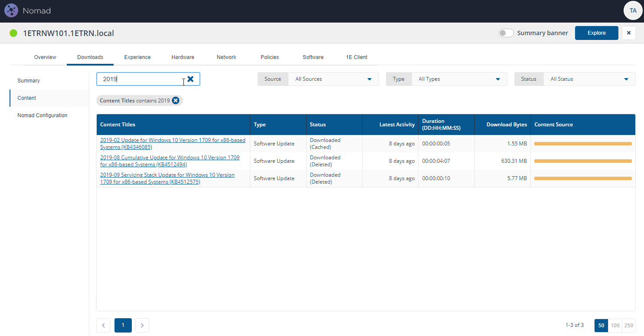Open the 2019-09 Servicing Stack Update KB4512575 link
The width and height of the screenshot is (644, 336).
point(167,178)
